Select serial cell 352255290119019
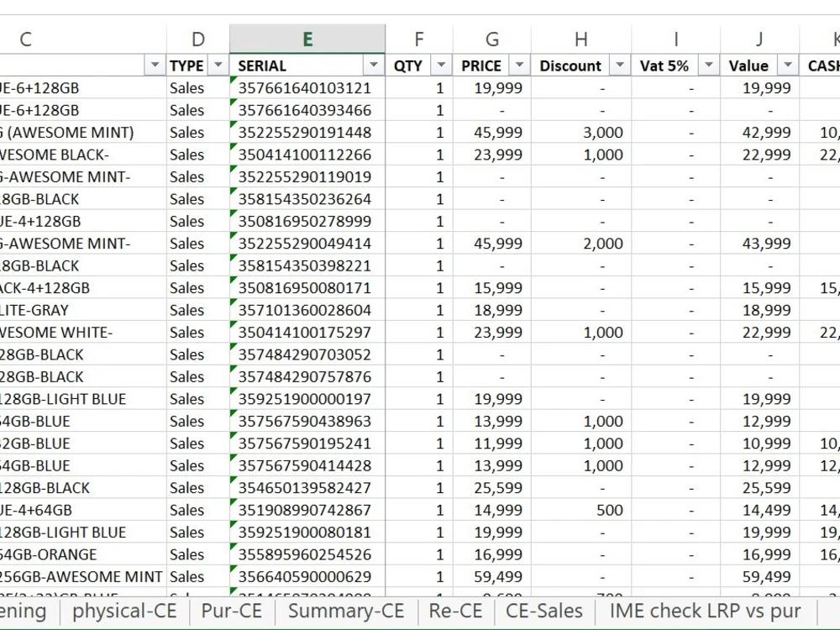This screenshot has width=840, height=630. (x=307, y=176)
